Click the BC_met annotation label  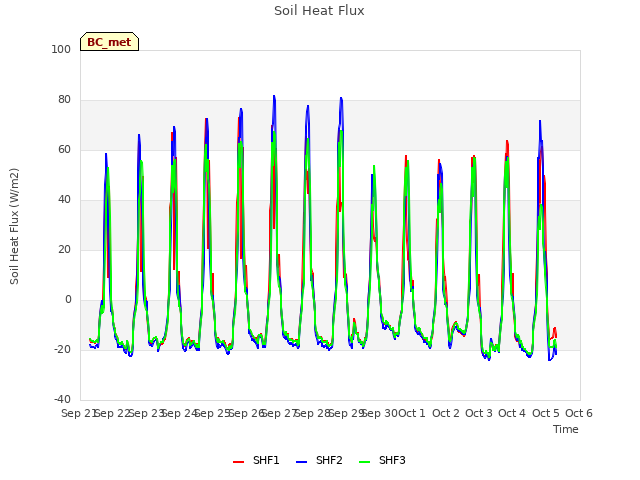109,42
